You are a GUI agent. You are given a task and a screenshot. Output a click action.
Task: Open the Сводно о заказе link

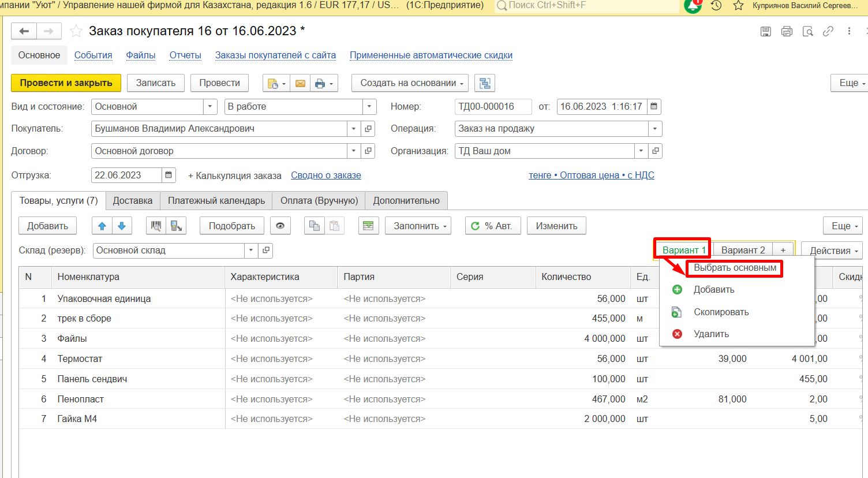click(x=326, y=175)
